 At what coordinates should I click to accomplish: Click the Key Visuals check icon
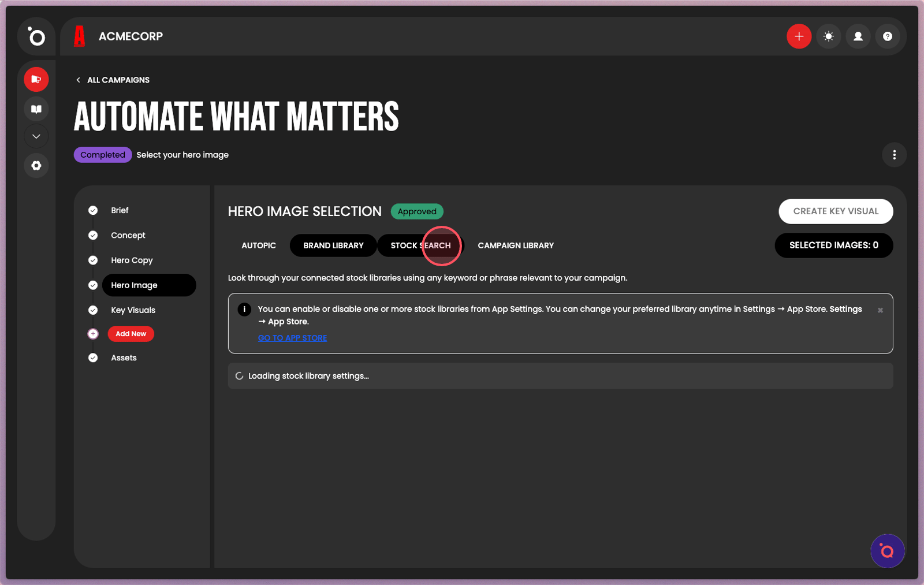click(x=93, y=310)
